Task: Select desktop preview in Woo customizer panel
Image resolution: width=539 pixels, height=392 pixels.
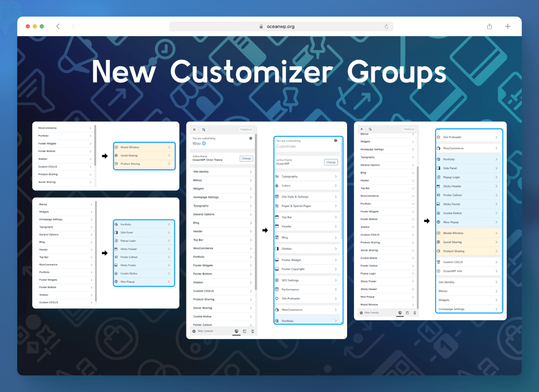Action: 237,331
